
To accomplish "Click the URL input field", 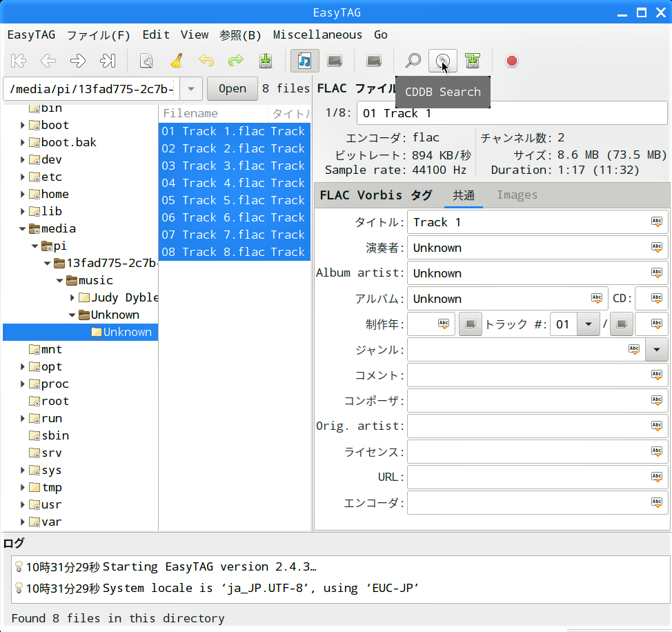I will pos(537,477).
